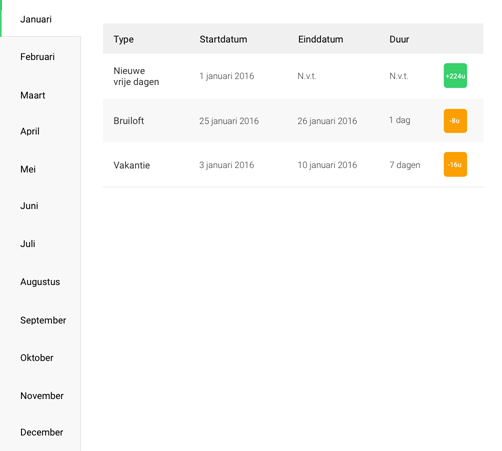Go to the April tab
This screenshot has width=502, height=451.
[x=40, y=131]
